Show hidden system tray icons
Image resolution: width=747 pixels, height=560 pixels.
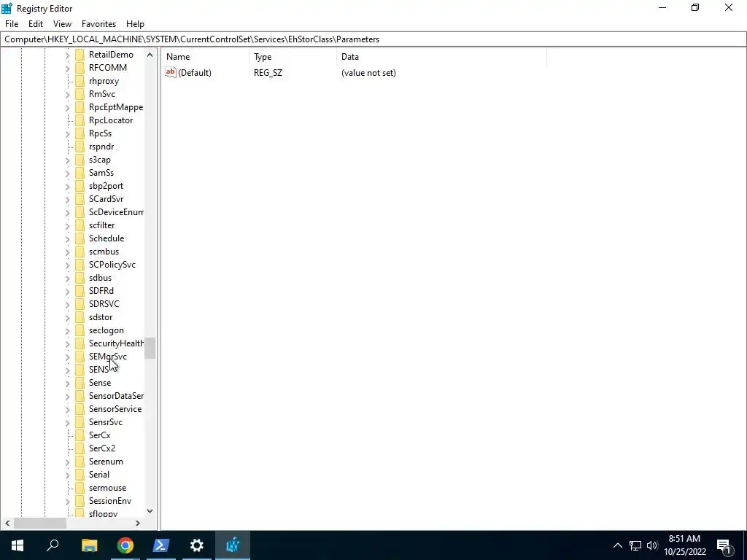(617, 545)
